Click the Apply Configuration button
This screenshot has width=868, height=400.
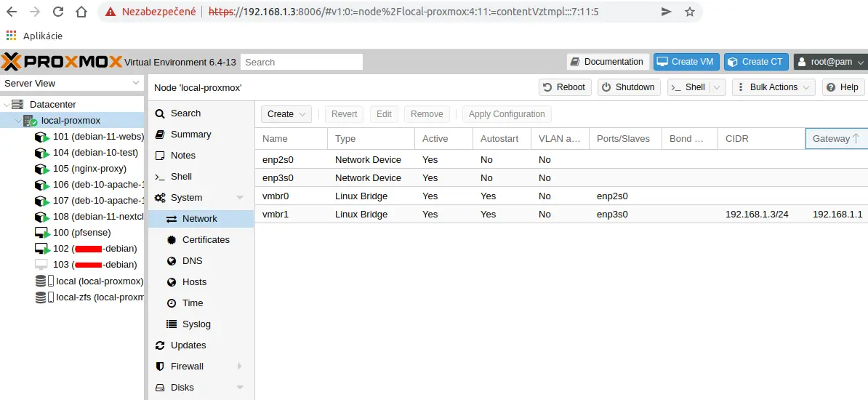tap(507, 114)
